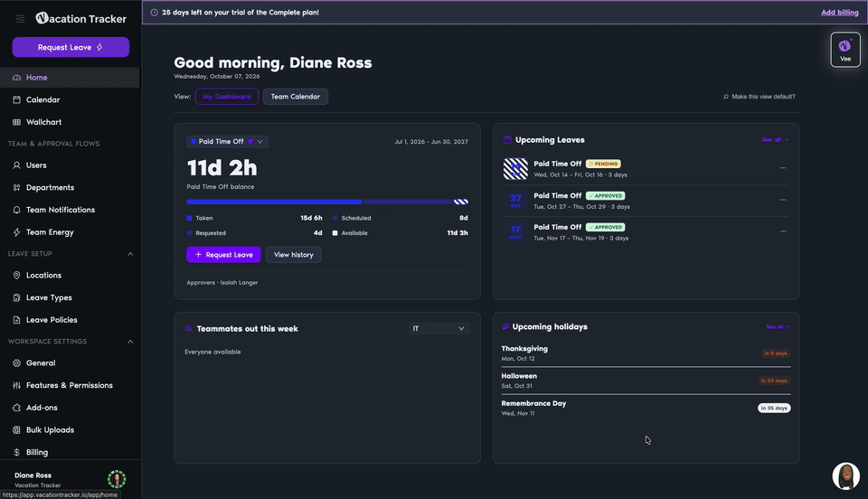Click Request Leave in the balance card
This screenshot has width=868, height=499.
click(223, 255)
